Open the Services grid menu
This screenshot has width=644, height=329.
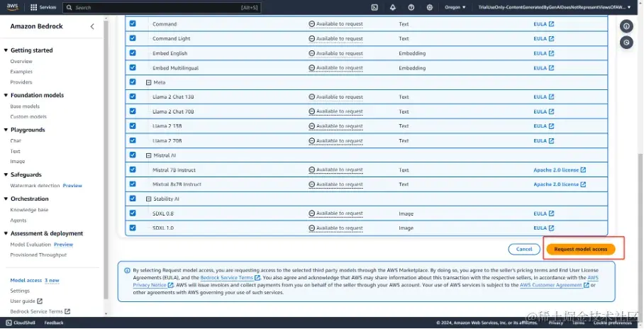click(43, 7)
